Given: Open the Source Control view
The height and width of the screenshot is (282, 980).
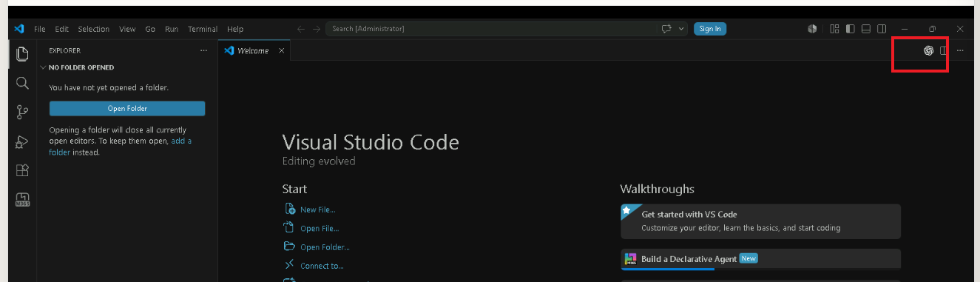Looking at the screenshot, I should 22,113.
